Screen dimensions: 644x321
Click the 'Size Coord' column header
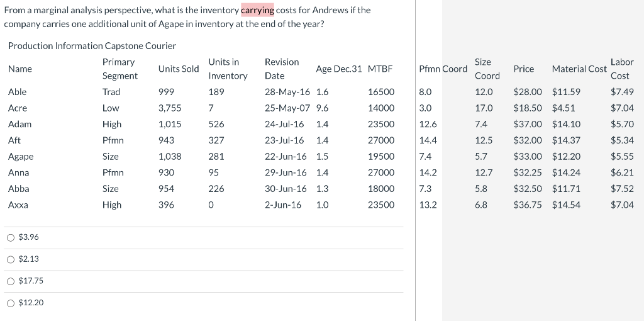click(x=487, y=69)
